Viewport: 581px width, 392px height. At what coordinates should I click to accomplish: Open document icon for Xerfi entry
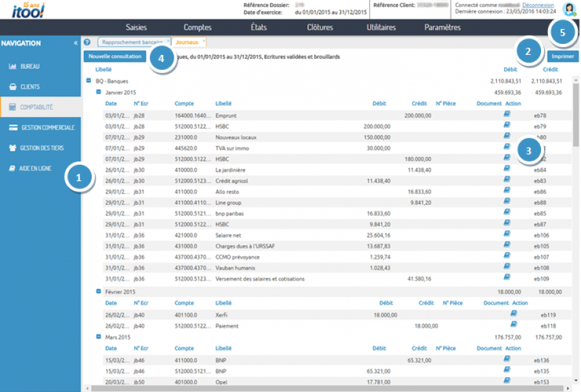[x=514, y=314]
